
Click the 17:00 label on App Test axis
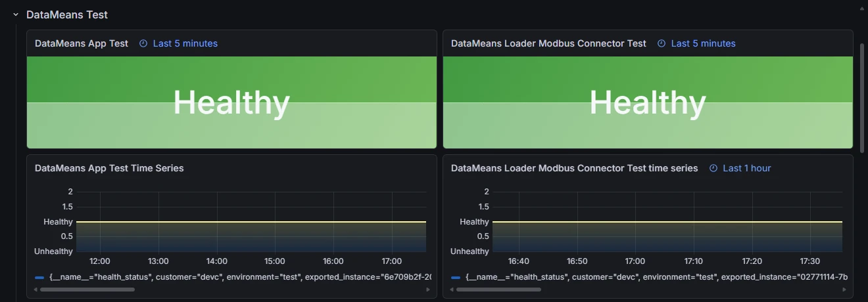coord(392,261)
